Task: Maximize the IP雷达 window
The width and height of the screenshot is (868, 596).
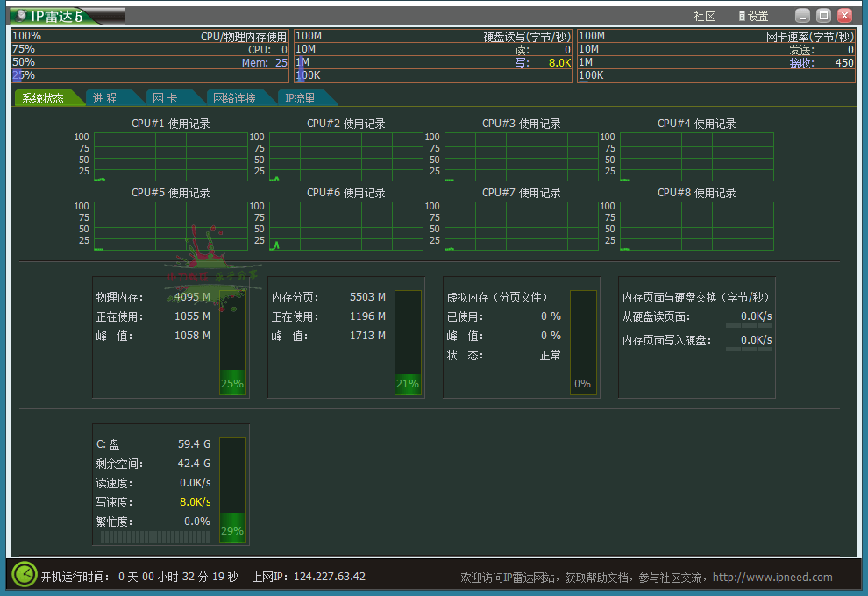Action: pyautogui.click(x=823, y=16)
